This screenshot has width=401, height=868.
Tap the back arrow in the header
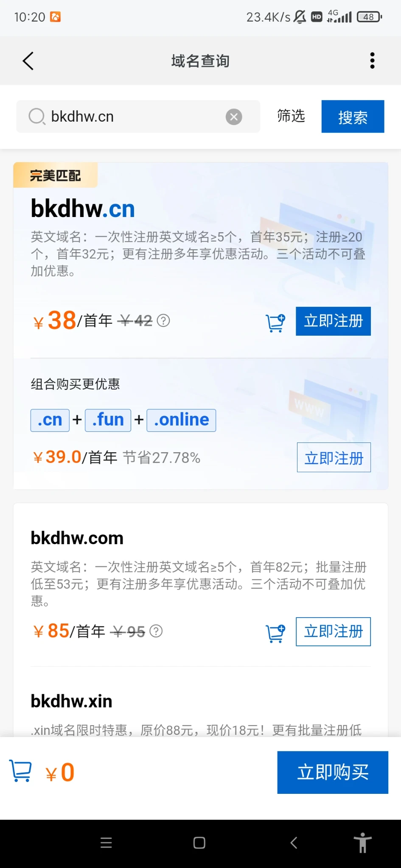[x=28, y=61]
